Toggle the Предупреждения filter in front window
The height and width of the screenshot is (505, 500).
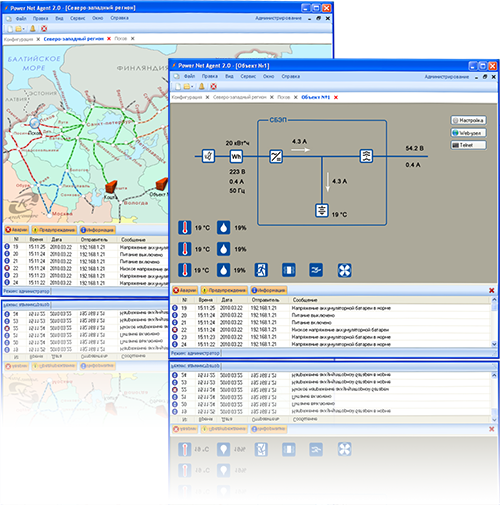224,290
